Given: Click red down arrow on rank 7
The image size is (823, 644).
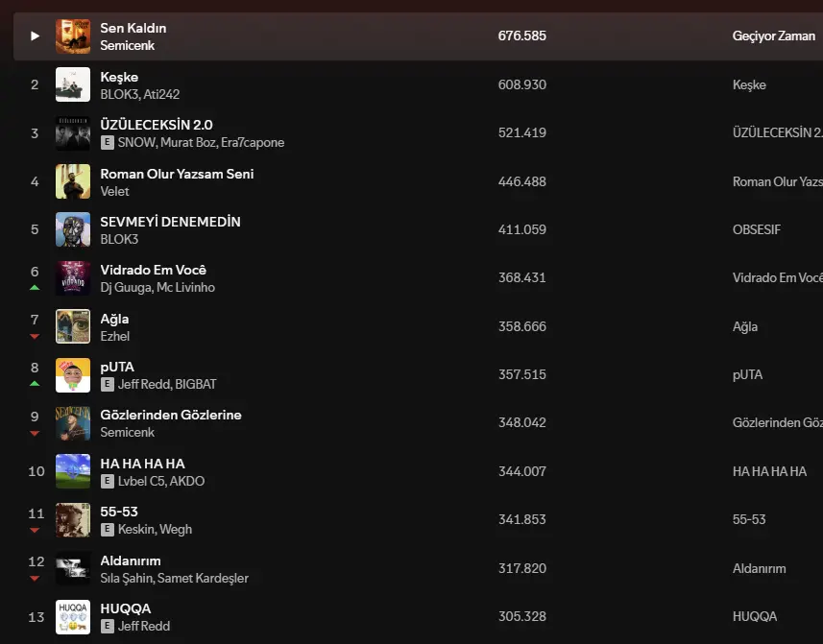Looking at the screenshot, I should coord(35,336).
